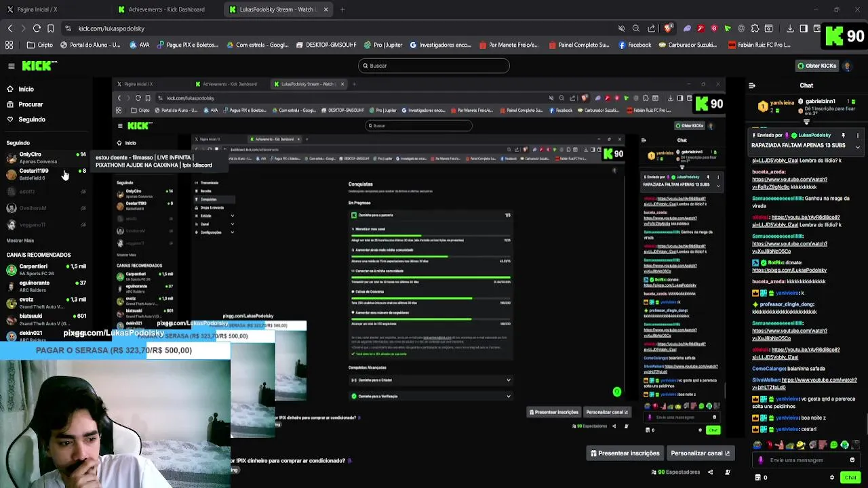Open the browser downloads icon

click(x=790, y=28)
